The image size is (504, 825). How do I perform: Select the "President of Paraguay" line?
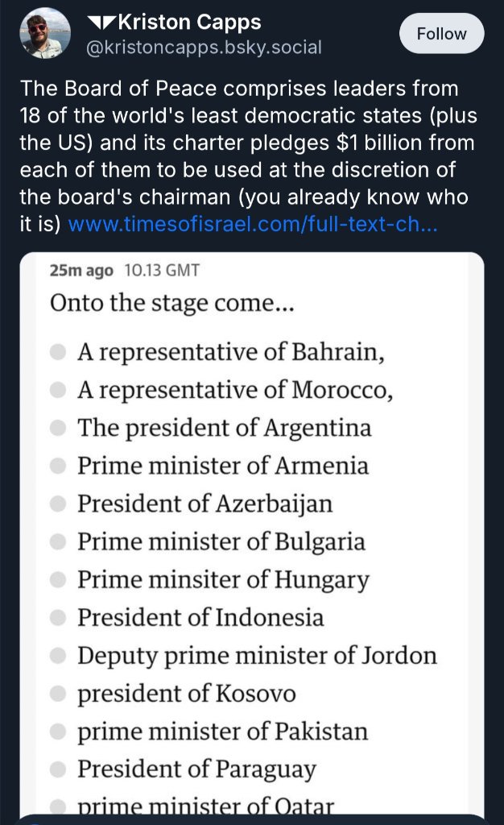pos(196,769)
